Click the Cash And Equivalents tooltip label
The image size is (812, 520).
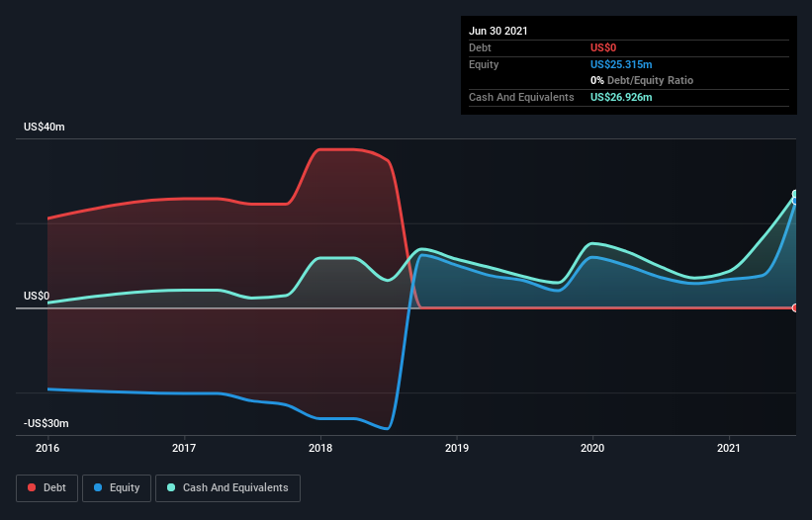[x=521, y=97]
